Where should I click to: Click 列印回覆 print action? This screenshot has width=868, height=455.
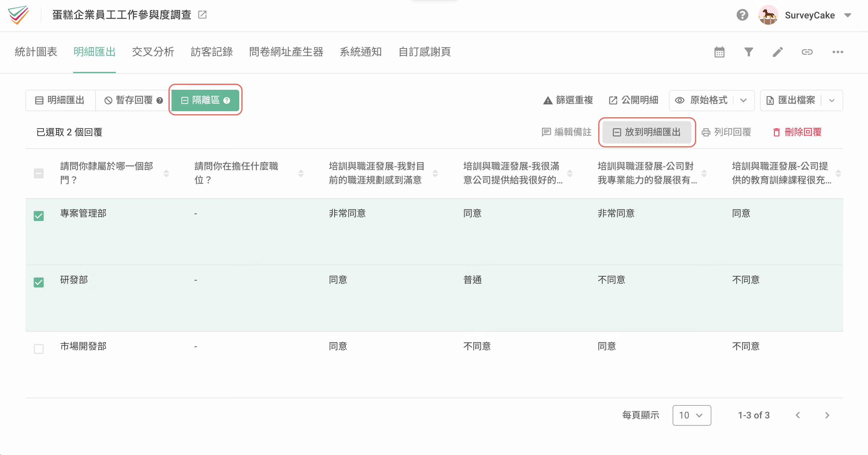pos(726,132)
